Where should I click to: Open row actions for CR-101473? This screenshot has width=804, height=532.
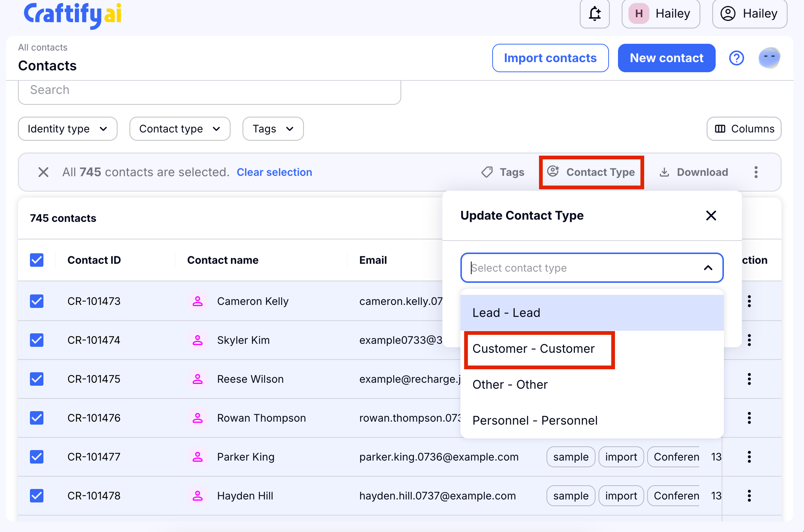click(749, 301)
